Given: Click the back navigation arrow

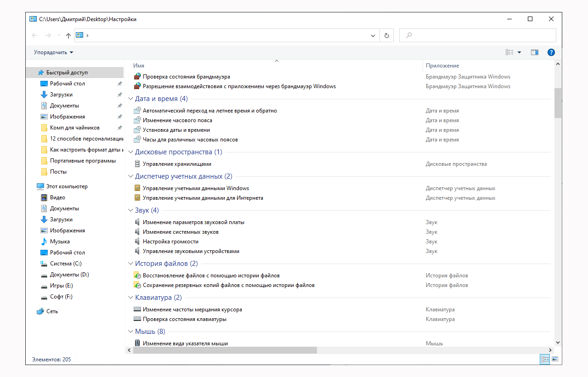Looking at the screenshot, I should click(x=35, y=35).
